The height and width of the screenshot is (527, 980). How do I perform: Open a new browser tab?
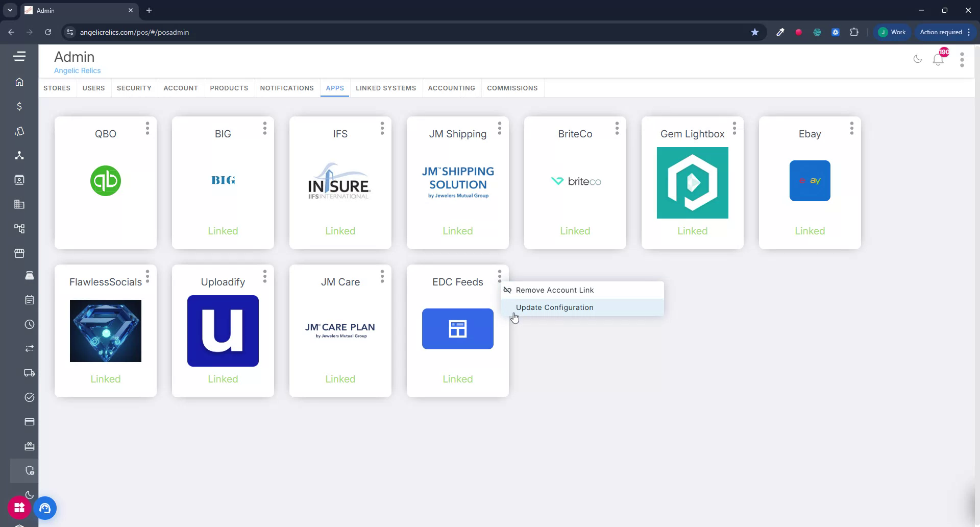click(149, 10)
